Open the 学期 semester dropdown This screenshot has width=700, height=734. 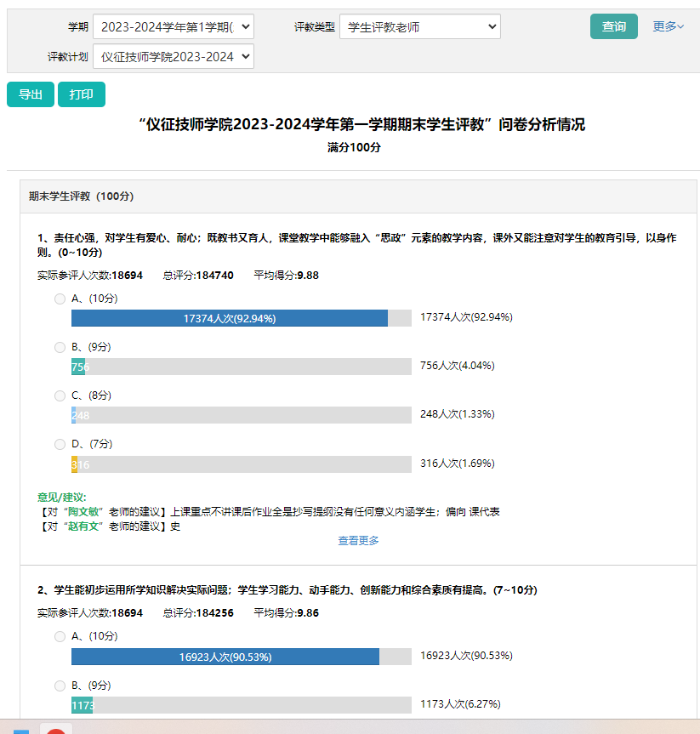[173, 27]
